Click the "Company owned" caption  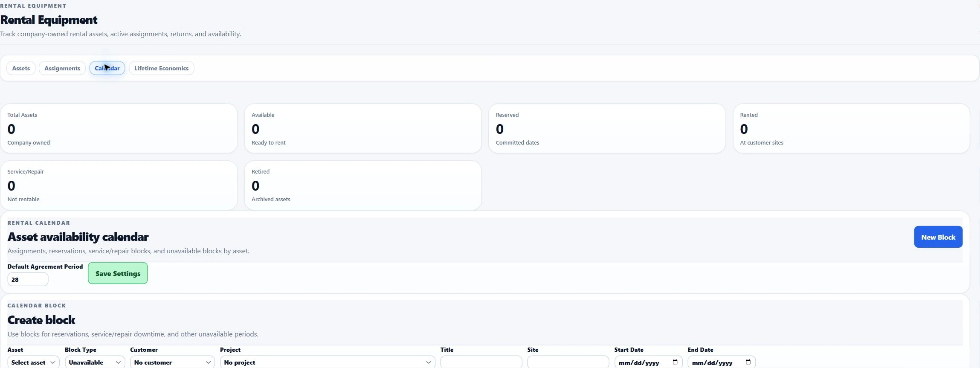click(x=29, y=142)
